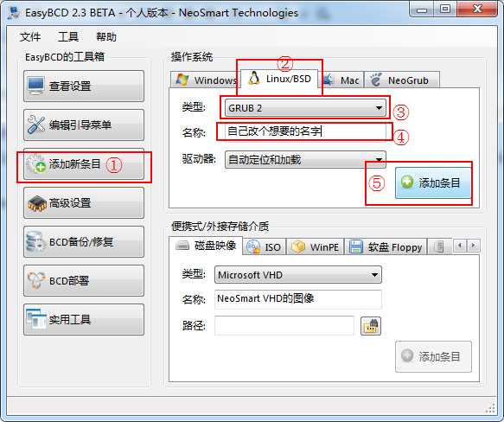Click the empty 路径 field
504x422 pixels.
pos(284,325)
